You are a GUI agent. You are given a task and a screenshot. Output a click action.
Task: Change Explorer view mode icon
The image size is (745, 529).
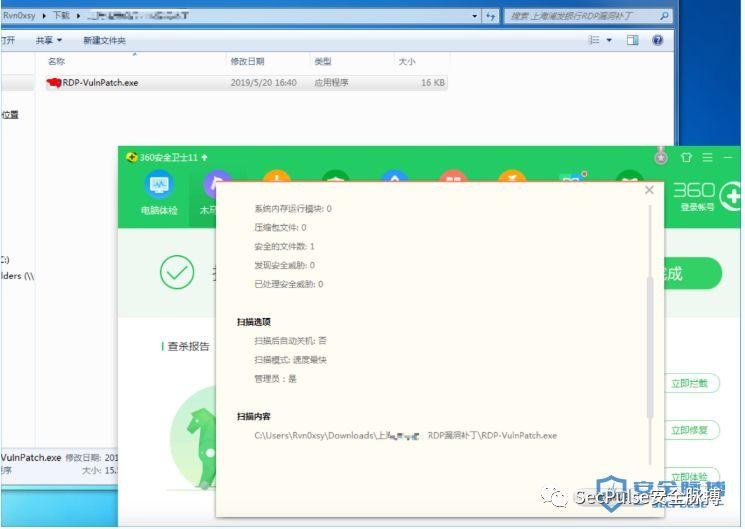pos(594,40)
